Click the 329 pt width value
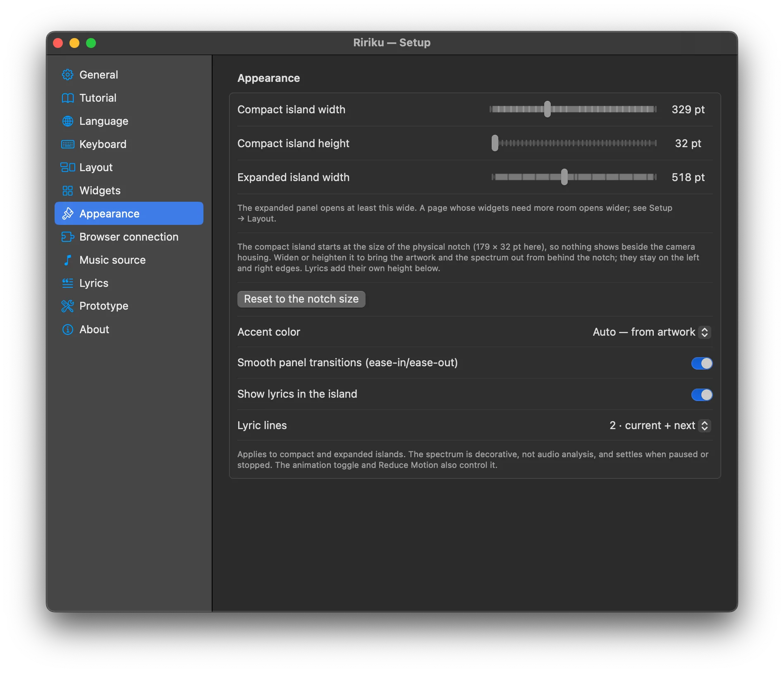 pyautogui.click(x=688, y=110)
